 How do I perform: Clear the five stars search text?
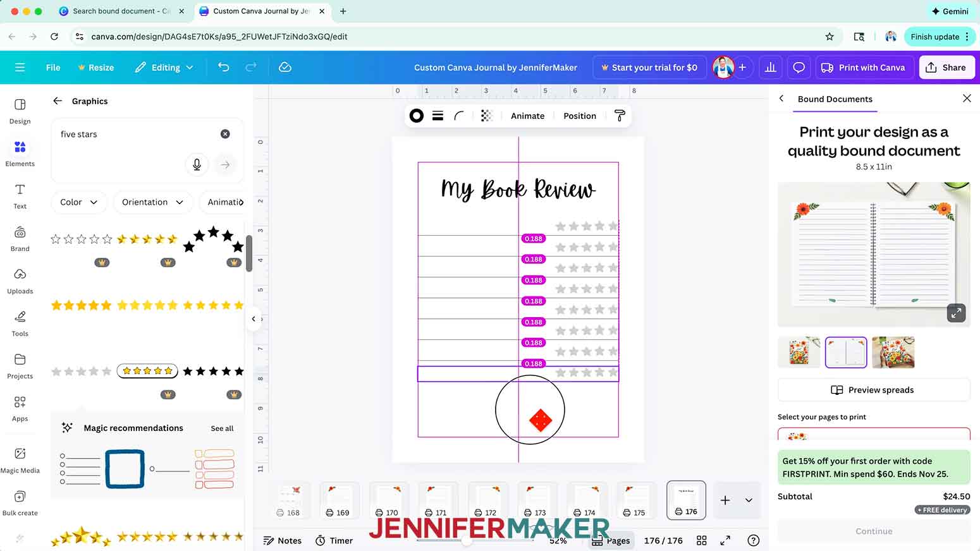pyautogui.click(x=225, y=134)
